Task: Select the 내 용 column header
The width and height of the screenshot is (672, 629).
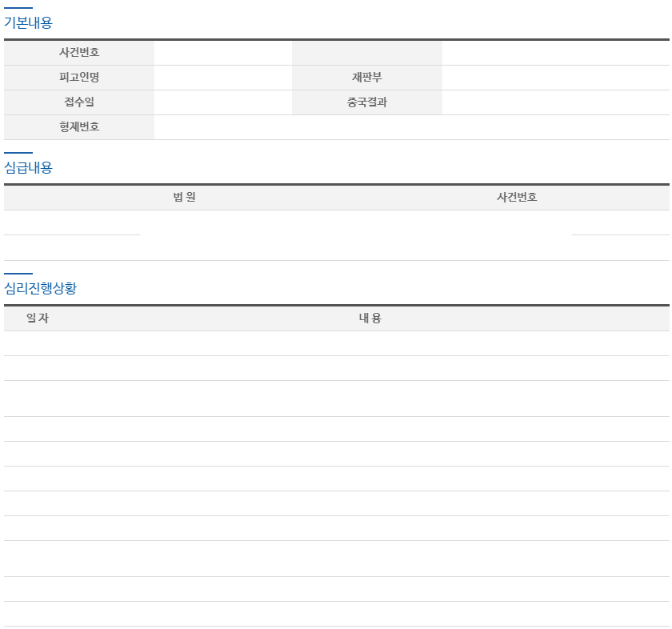Action: point(370,319)
